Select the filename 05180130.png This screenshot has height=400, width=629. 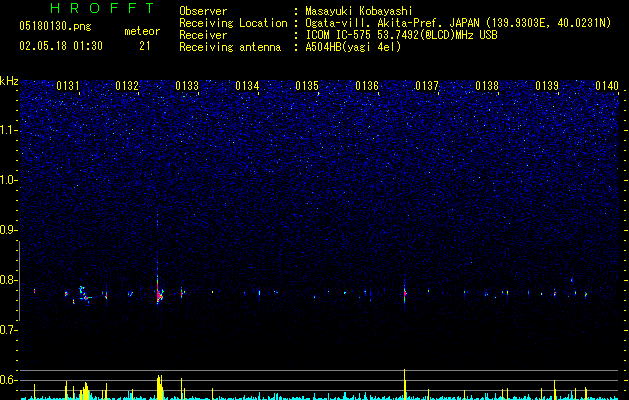tap(55, 26)
